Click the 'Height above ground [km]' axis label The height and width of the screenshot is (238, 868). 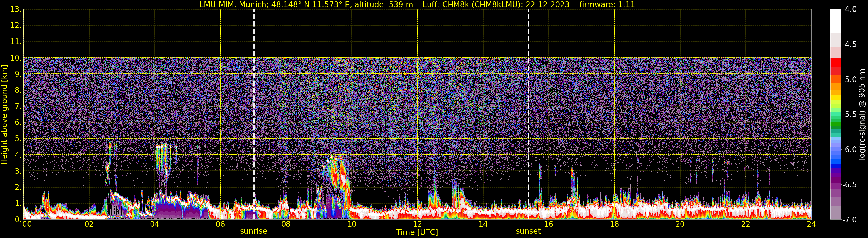coord(4,114)
